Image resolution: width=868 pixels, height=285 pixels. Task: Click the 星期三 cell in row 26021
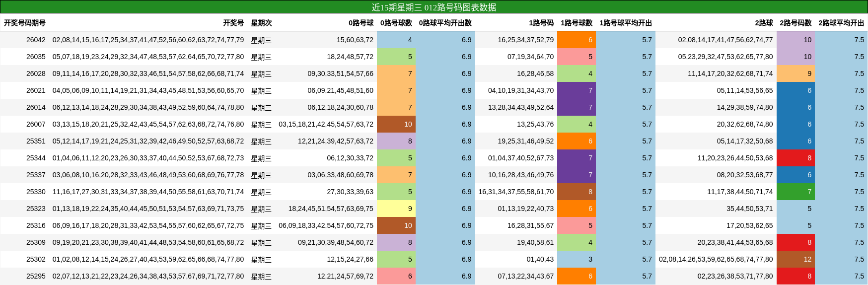pyautogui.click(x=261, y=91)
